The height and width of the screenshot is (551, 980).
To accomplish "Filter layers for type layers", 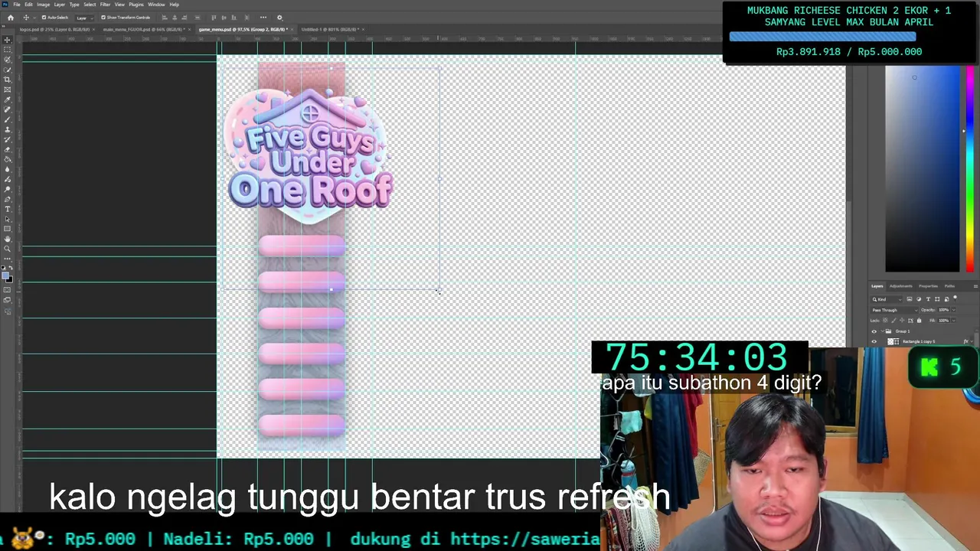I will pyautogui.click(x=928, y=299).
